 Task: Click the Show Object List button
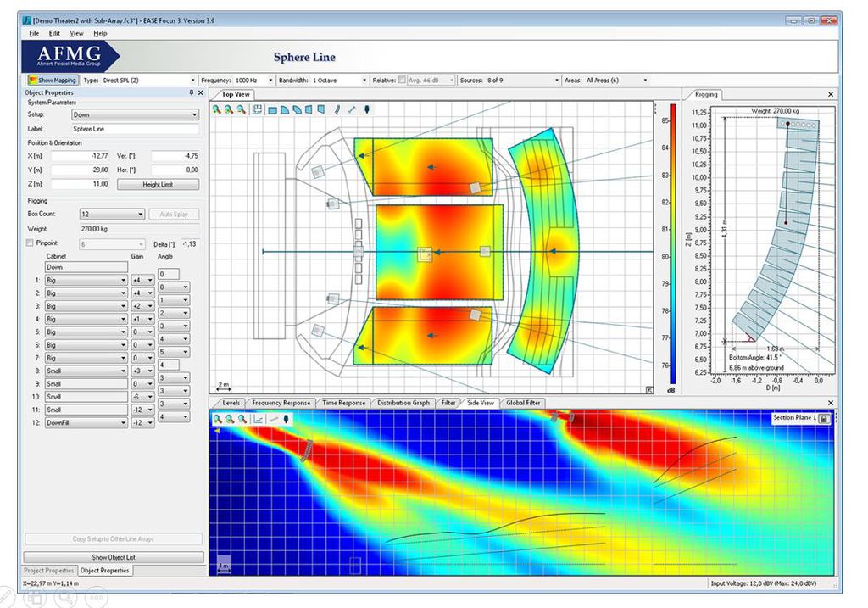click(113, 557)
